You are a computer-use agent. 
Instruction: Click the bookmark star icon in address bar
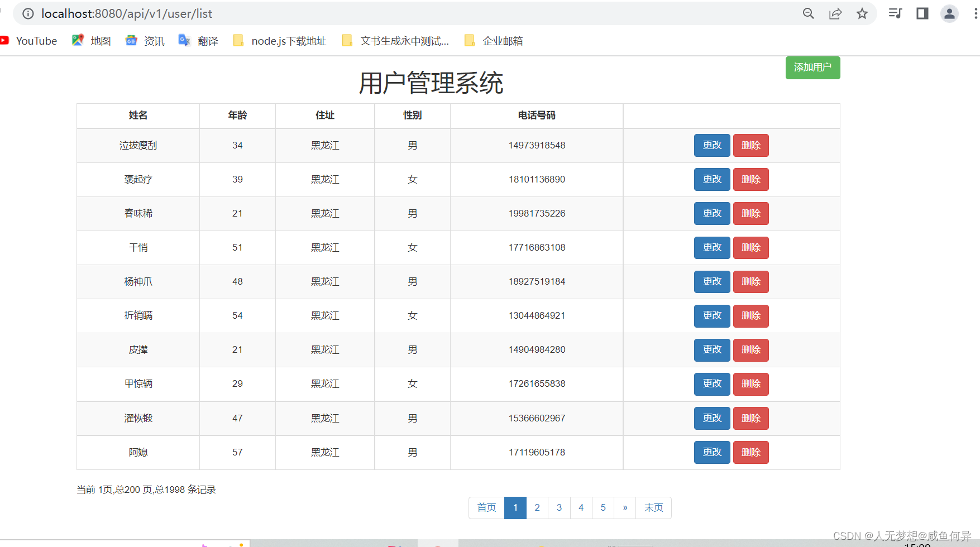click(862, 13)
